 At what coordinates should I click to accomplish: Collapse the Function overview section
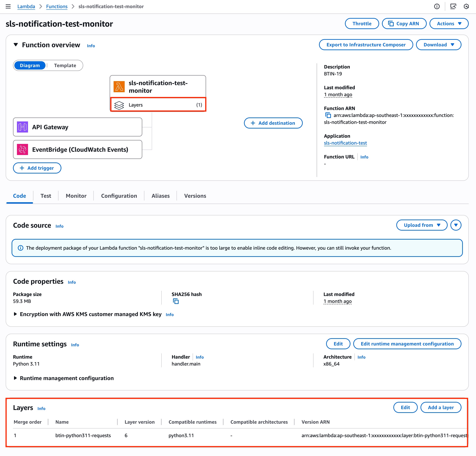click(x=16, y=45)
